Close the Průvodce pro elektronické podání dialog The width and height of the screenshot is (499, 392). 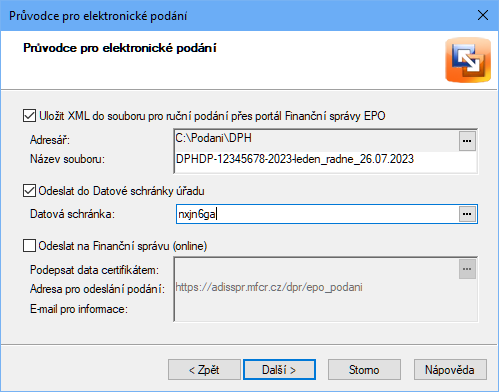point(483,15)
